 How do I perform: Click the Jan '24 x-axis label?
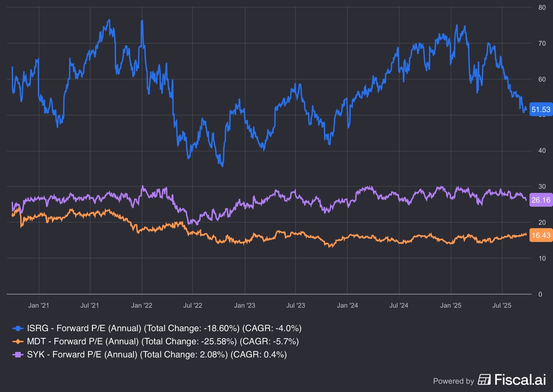tap(347, 306)
